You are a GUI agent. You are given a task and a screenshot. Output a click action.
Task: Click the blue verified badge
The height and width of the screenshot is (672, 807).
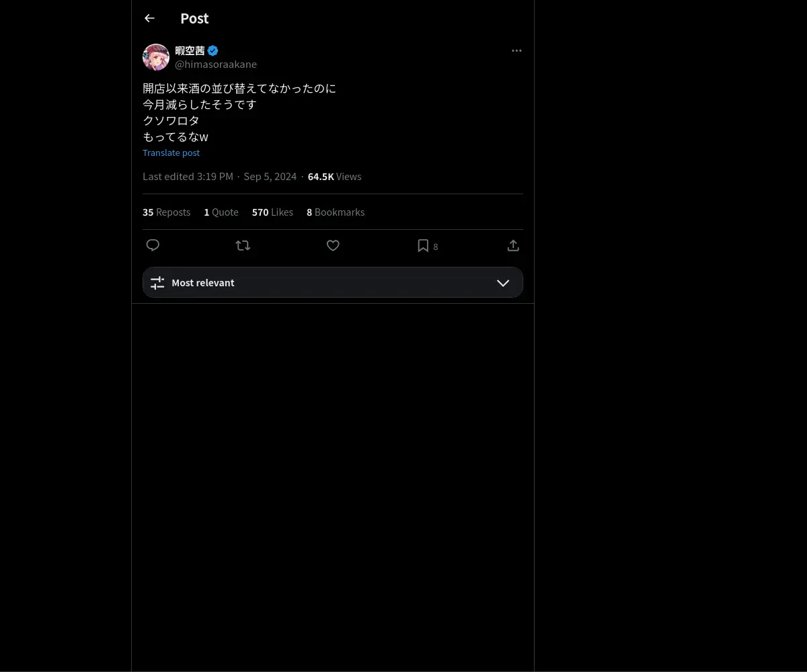[x=213, y=50]
